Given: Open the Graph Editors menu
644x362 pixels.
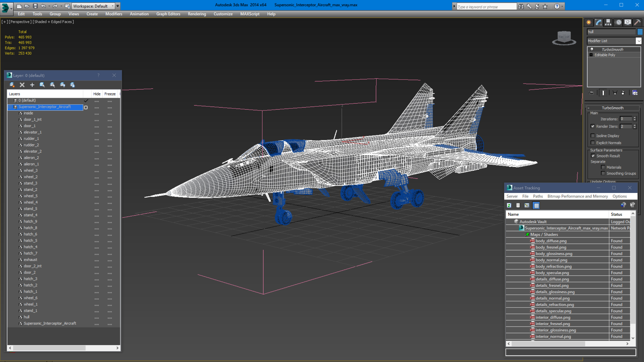Looking at the screenshot, I should pos(168,14).
